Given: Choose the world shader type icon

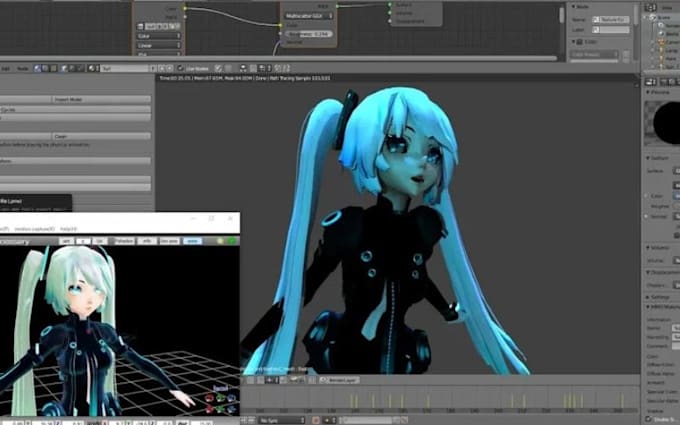Looking at the screenshot, I should coord(72,68).
